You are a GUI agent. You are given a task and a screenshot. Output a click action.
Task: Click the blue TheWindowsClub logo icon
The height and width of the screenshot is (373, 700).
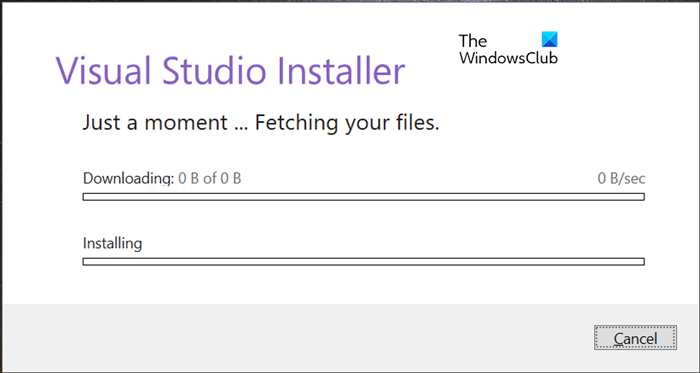550,39
